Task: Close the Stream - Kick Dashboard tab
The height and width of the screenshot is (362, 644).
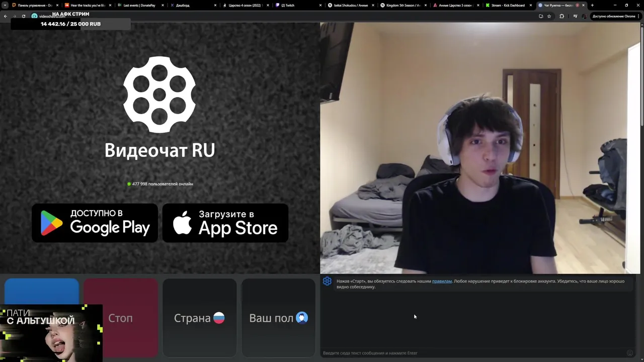Action: [x=531, y=5]
